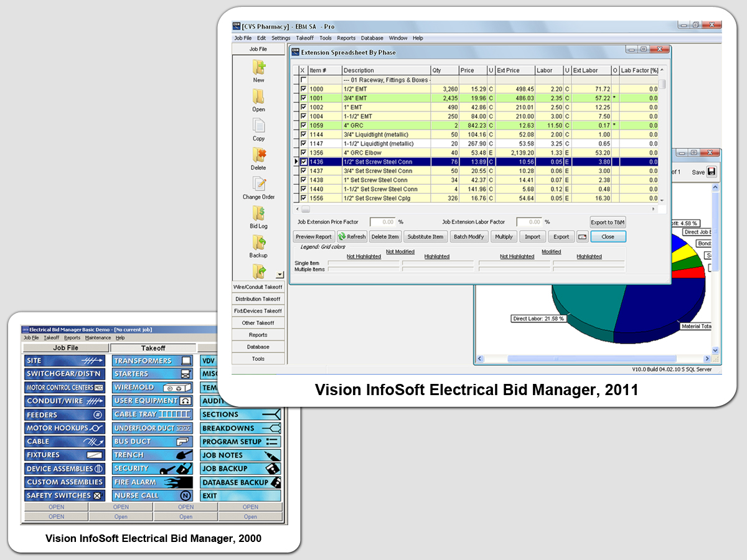747x560 pixels.
Task: Click the Substitute Item button
Action: (x=426, y=236)
